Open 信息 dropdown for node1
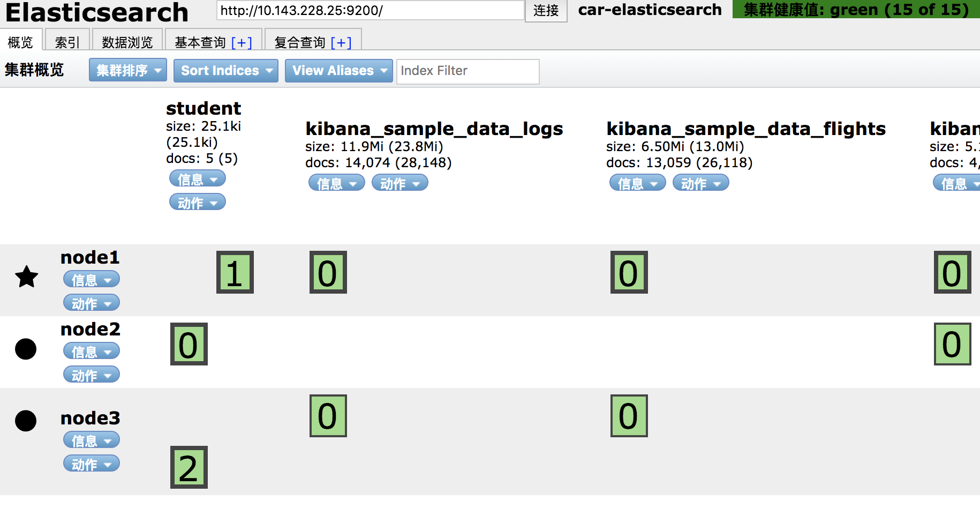This screenshot has height=508, width=980. pyautogui.click(x=92, y=279)
